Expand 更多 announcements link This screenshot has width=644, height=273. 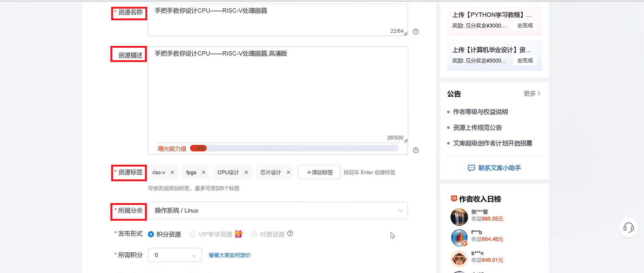click(532, 94)
